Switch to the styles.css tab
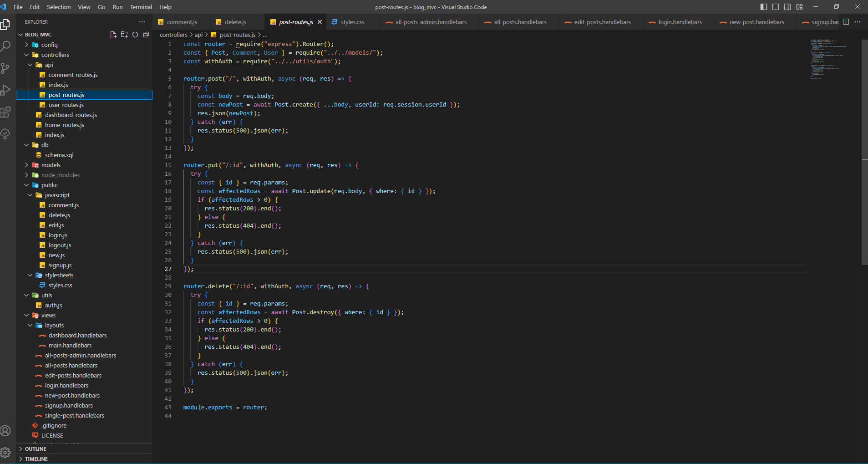The image size is (868, 464). (353, 22)
